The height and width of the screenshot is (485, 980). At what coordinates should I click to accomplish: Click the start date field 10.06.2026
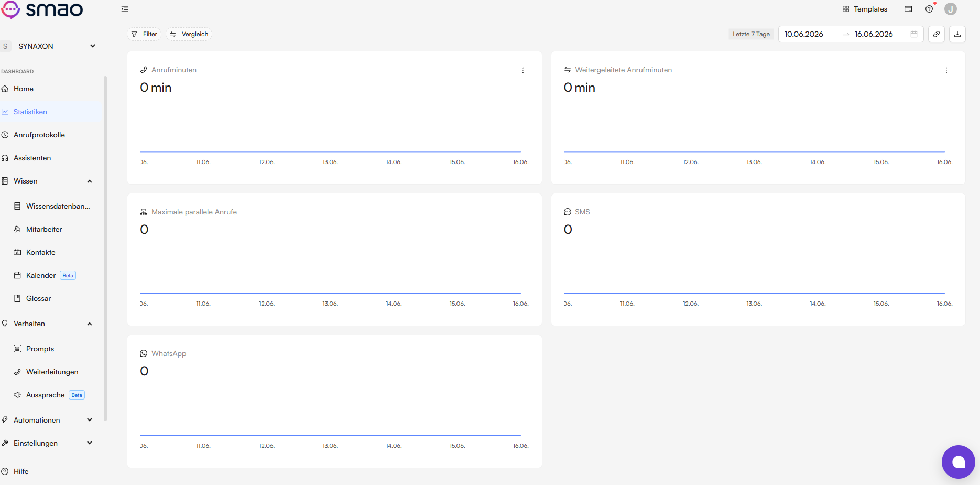pyautogui.click(x=804, y=34)
